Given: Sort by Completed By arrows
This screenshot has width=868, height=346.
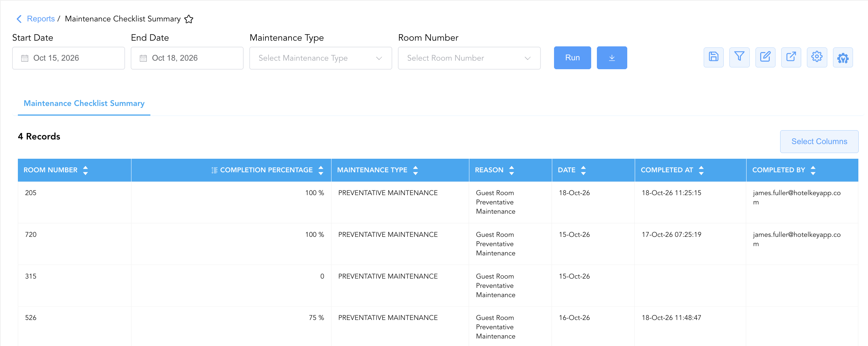Looking at the screenshot, I should 813,170.
